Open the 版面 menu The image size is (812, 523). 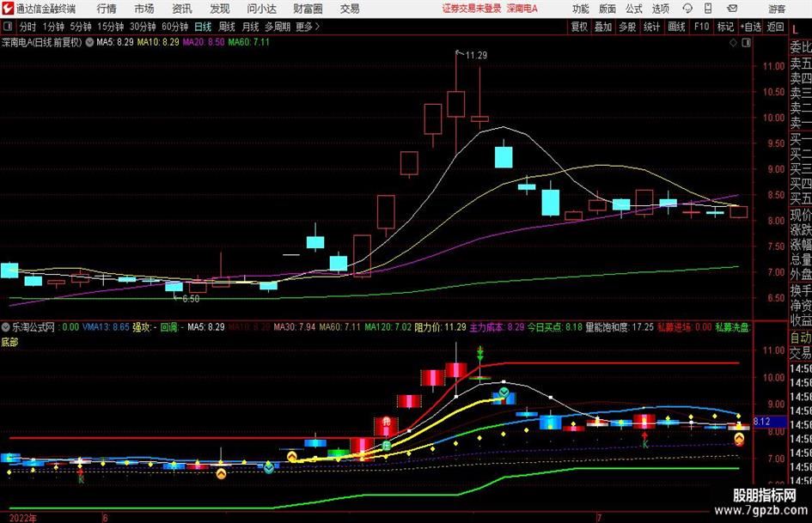607,9
